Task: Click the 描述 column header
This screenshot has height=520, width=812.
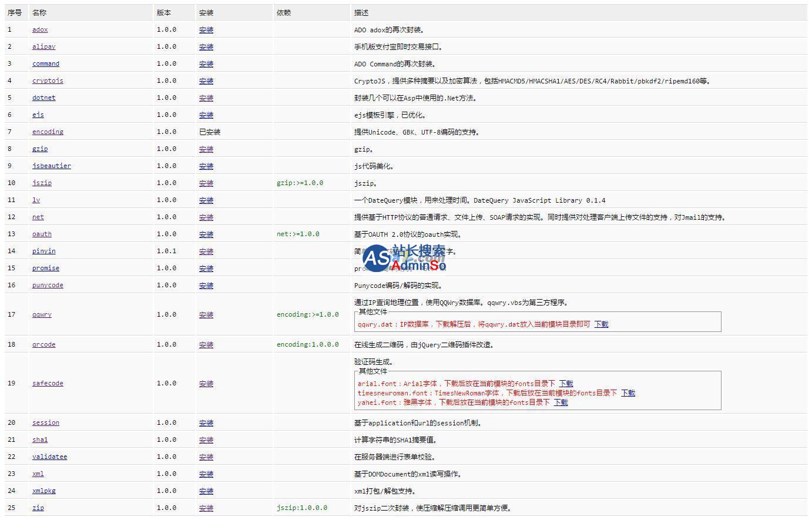Action: point(361,12)
